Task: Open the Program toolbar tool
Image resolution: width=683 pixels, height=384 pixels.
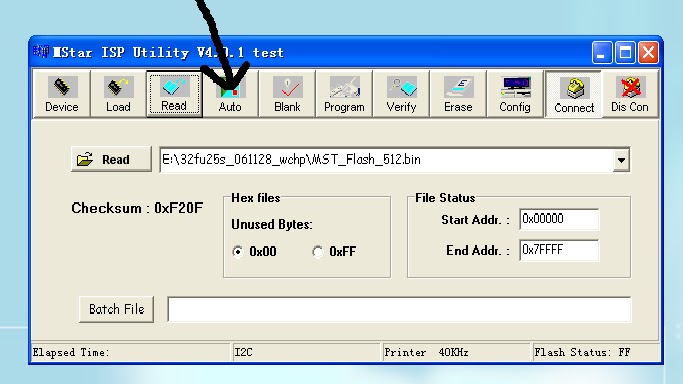Action: pos(344,94)
